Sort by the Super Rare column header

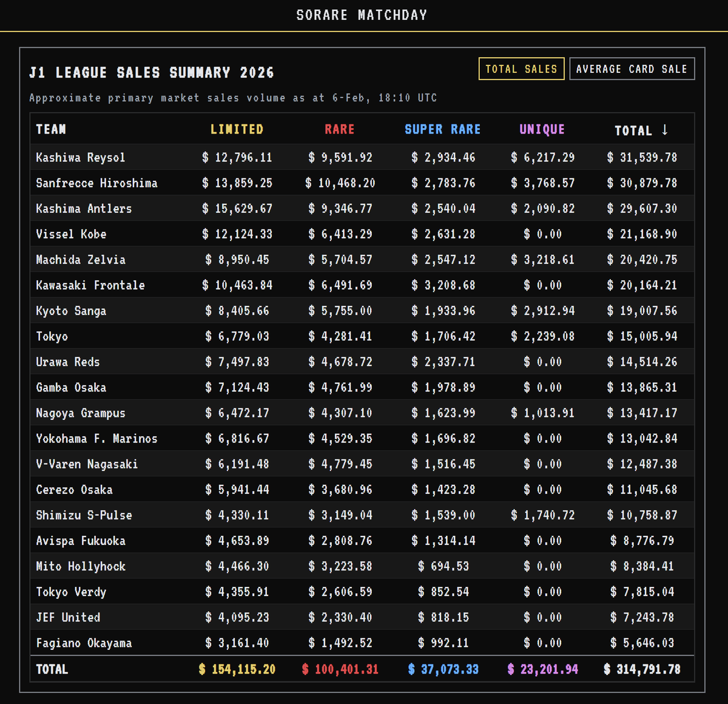(443, 129)
